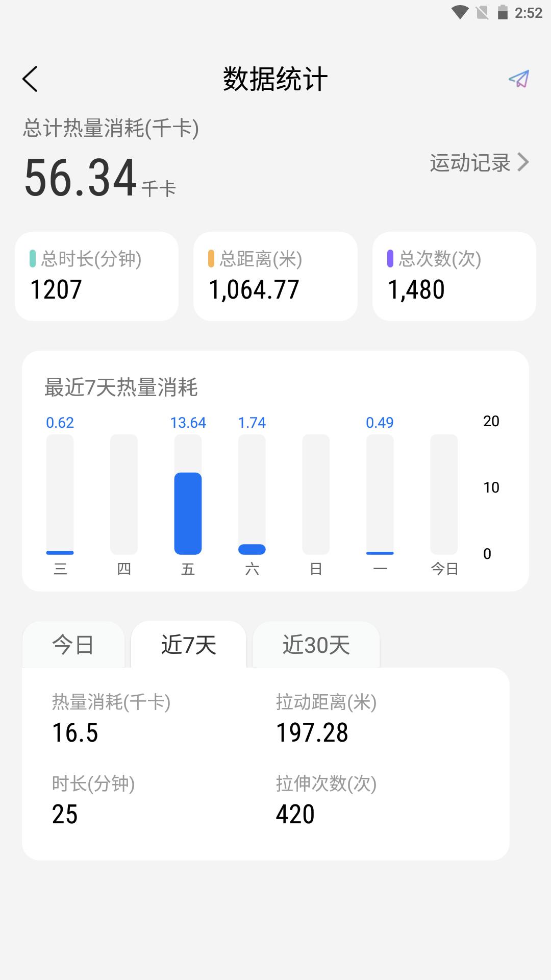Tap the chart axis label 20

coord(491,421)
